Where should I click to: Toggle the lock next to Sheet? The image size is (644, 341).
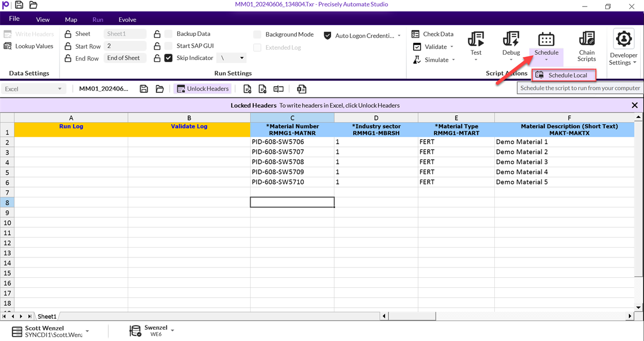tap(68, 33)
